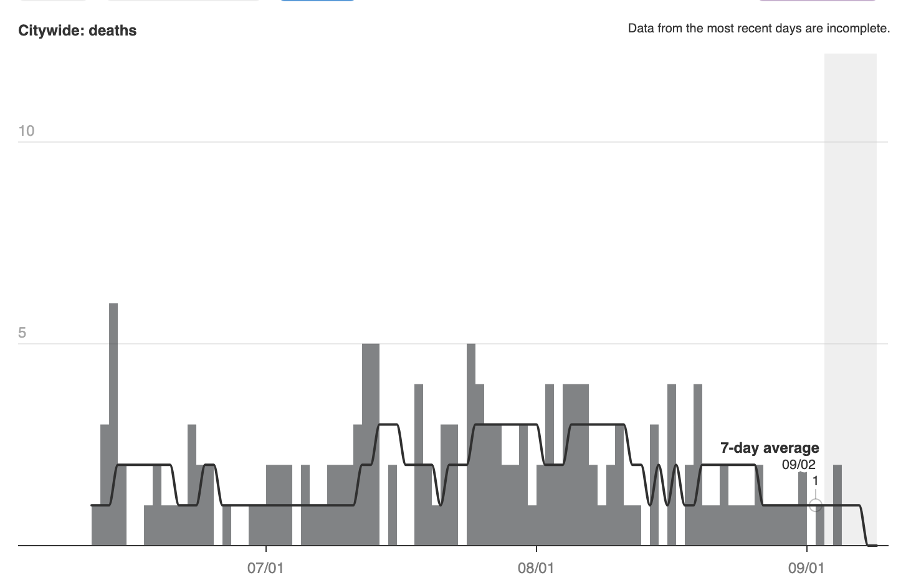This screenshot has width=916, height=588.
Task: Select the 07/01 x-axis date label
Action: click(265, 568)
